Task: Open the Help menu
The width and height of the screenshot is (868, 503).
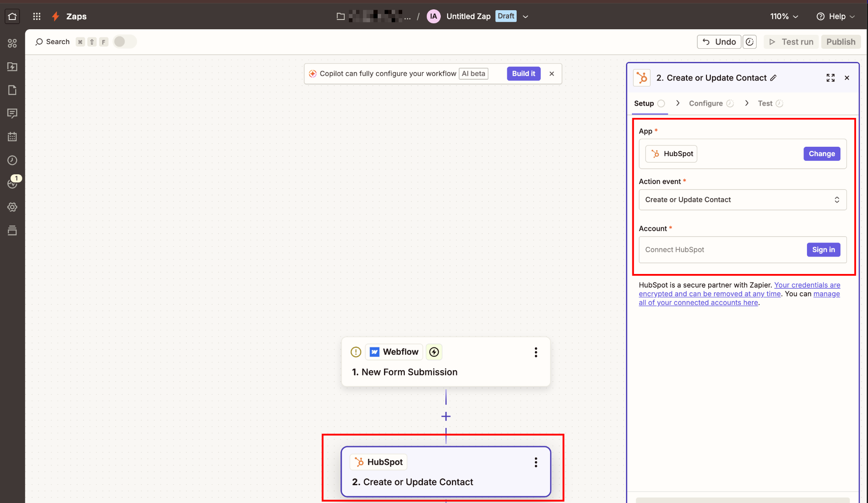Action: [x=835, y=16]
